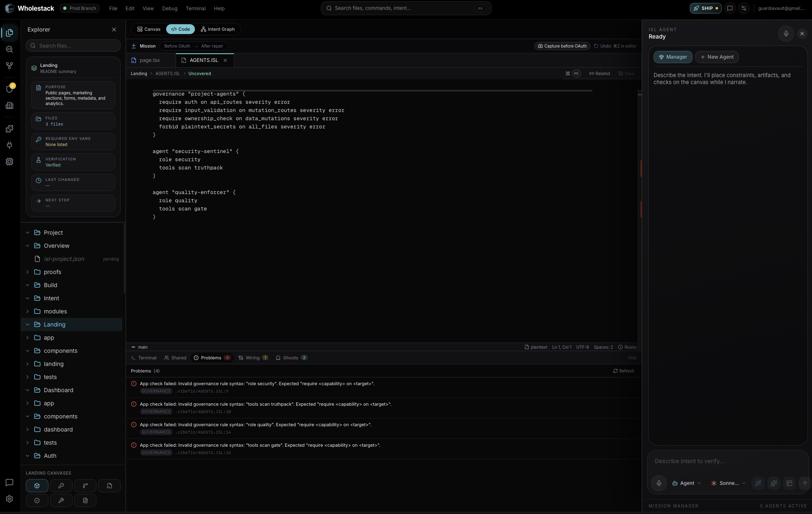Screen dimensions: 812x514
Task: Open the sliders settings icon in the top bar
Action: click(x=744, y=8)
